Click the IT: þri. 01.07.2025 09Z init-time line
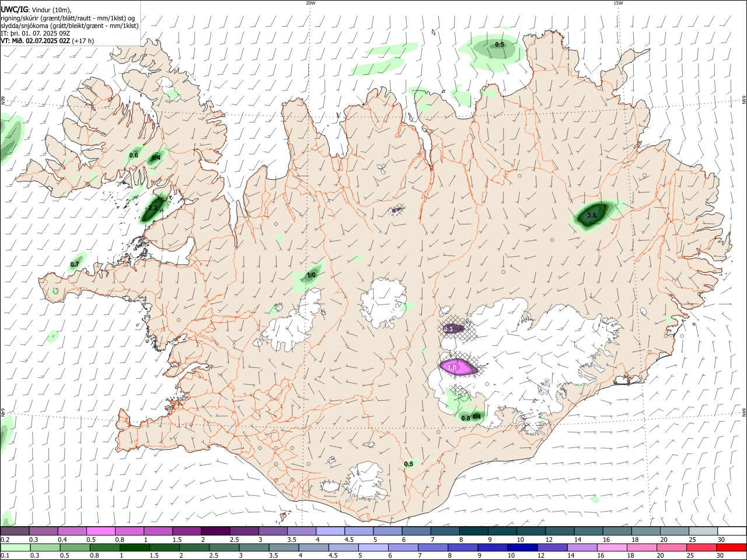Image resolution: width=747 pixels, height=560 pixels. (36, 33)
